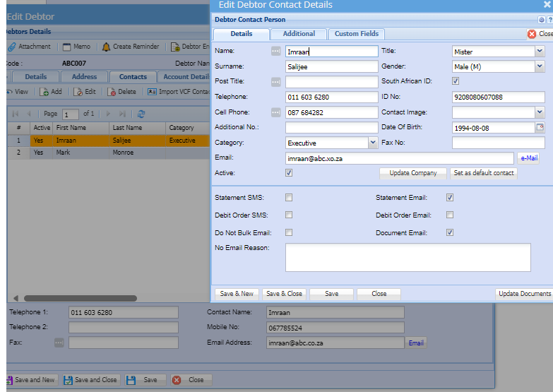
Task: Expand the Category dropdown
Action: tap(373, 143)
